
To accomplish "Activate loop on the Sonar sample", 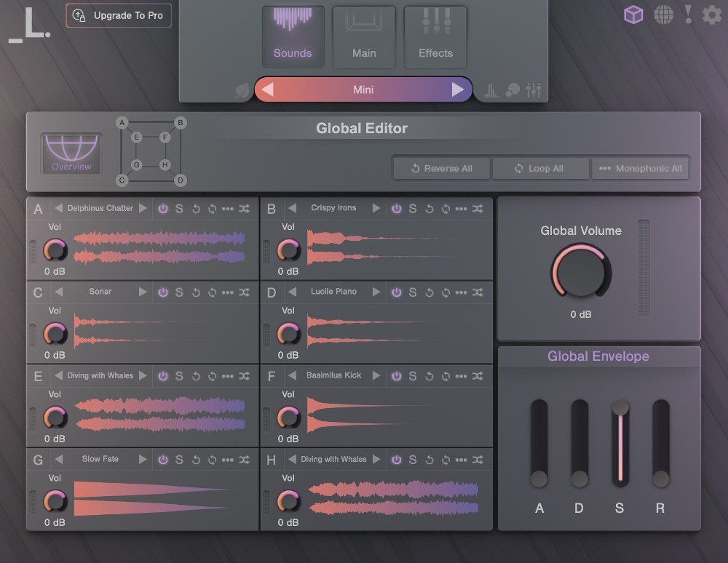I will 213,292.
